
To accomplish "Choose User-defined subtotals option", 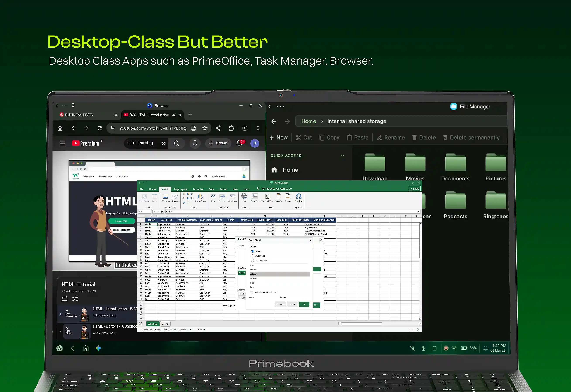I will [x=252, y=261].
